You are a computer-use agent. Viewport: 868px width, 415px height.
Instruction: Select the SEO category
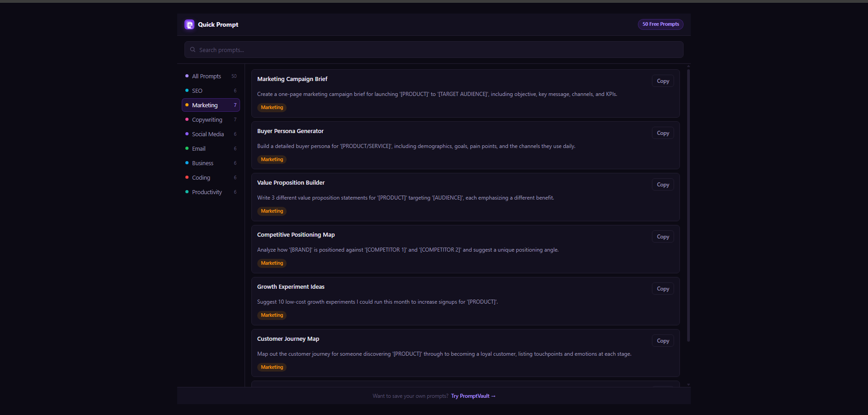[211, 91]
